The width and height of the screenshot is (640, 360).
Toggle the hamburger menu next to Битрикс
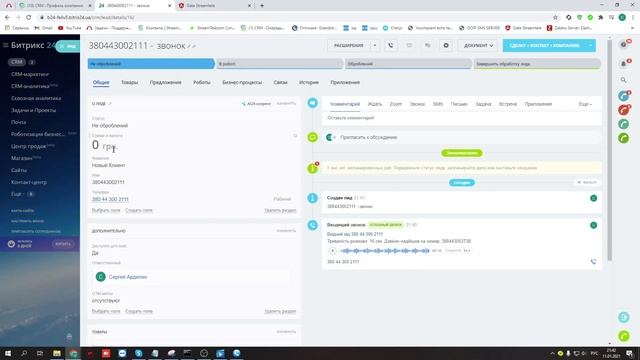(x=5, y=45)
